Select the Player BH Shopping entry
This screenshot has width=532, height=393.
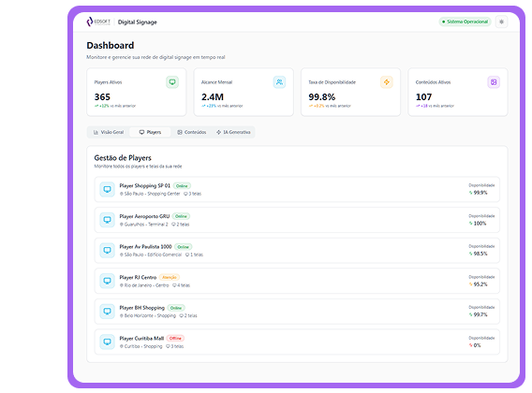click(x=297, y=312)
